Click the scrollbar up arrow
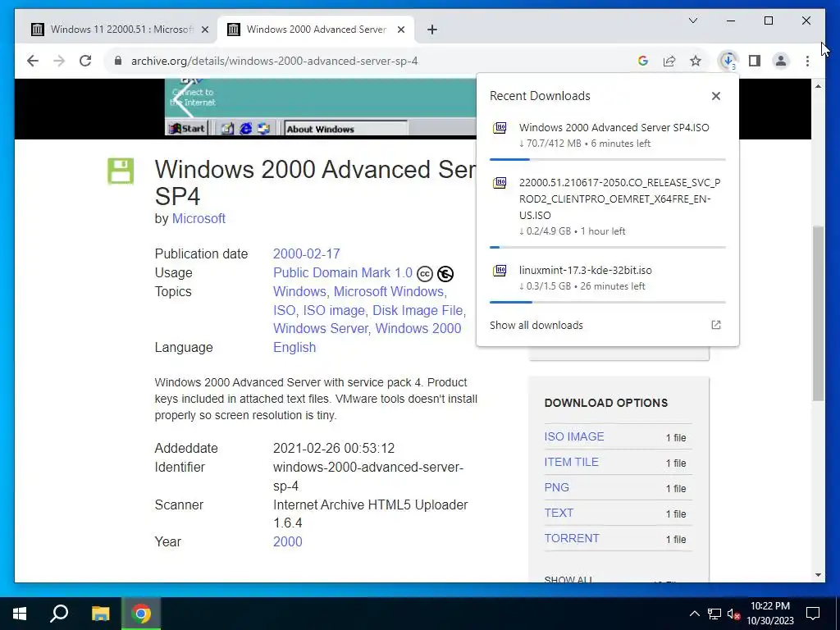 pyautogui.click(x=818, y=86)
